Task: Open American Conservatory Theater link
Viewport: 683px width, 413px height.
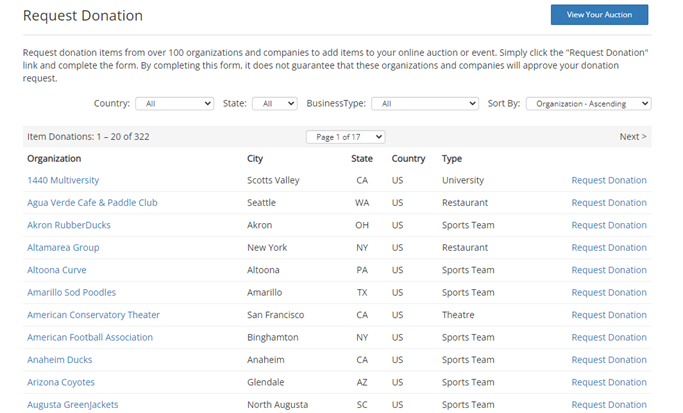Action: coord(94,315)
